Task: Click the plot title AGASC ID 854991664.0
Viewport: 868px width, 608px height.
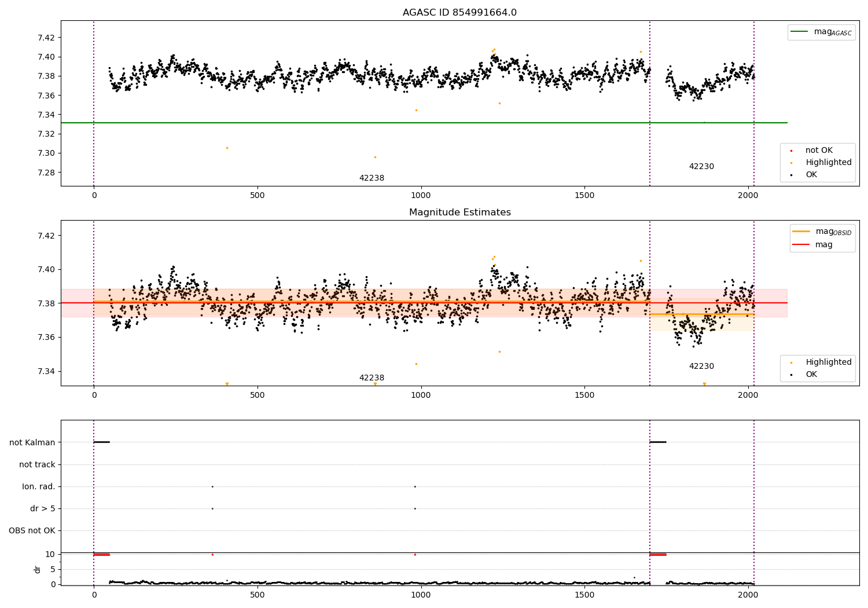Action: 459,13
